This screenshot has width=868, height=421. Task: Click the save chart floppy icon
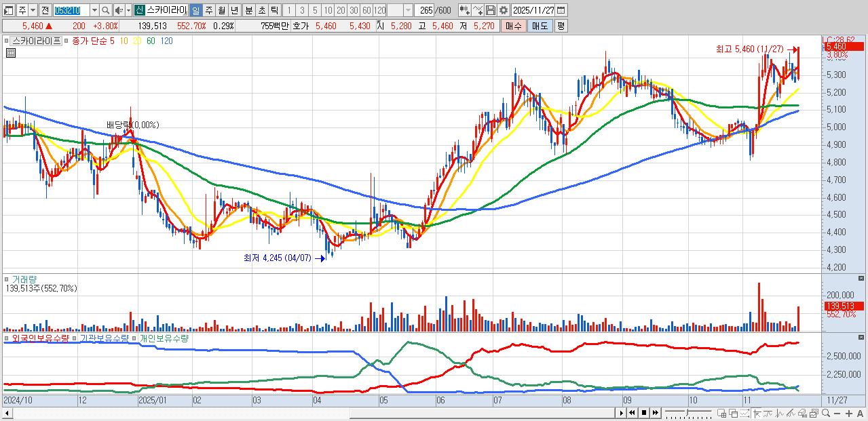click(491, 10)
